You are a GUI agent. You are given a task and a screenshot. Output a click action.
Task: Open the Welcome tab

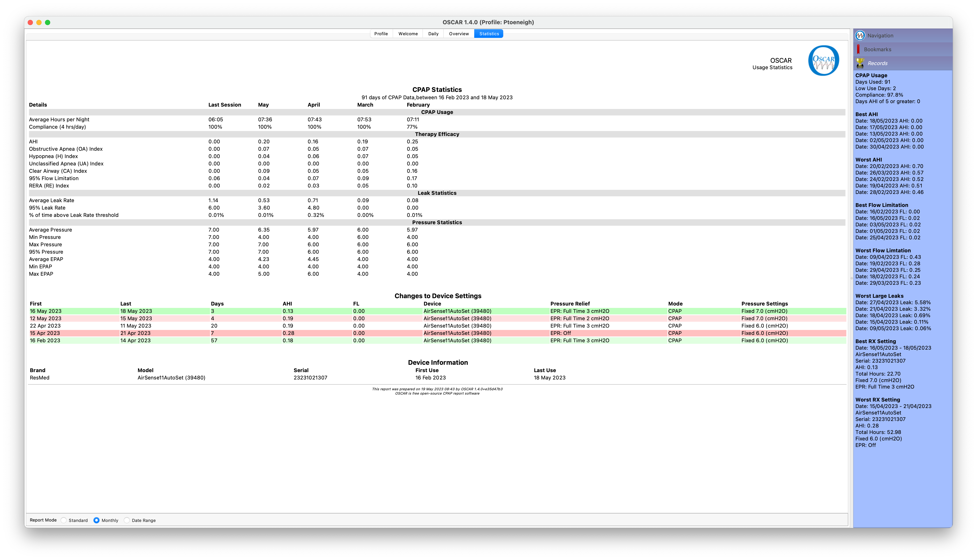tap(408, 34)
